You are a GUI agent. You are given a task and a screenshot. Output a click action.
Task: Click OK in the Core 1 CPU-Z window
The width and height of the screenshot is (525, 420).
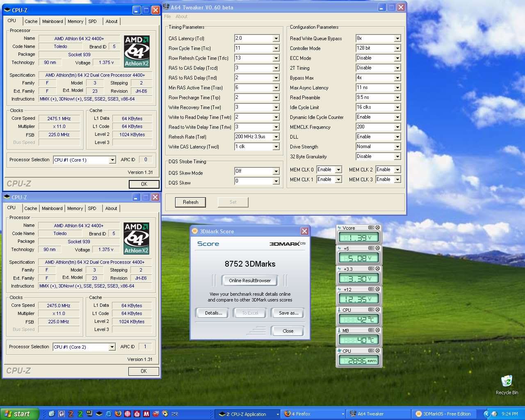[144, 184]
